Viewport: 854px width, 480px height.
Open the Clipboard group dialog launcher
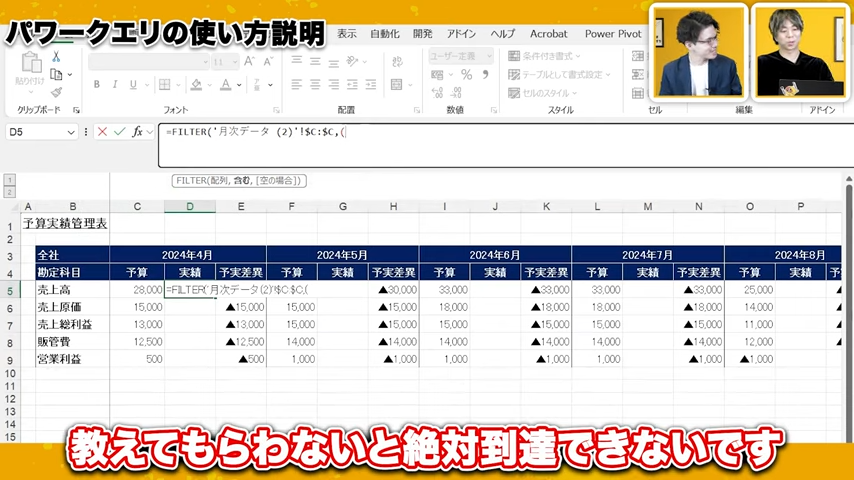(x=76, y=110)
